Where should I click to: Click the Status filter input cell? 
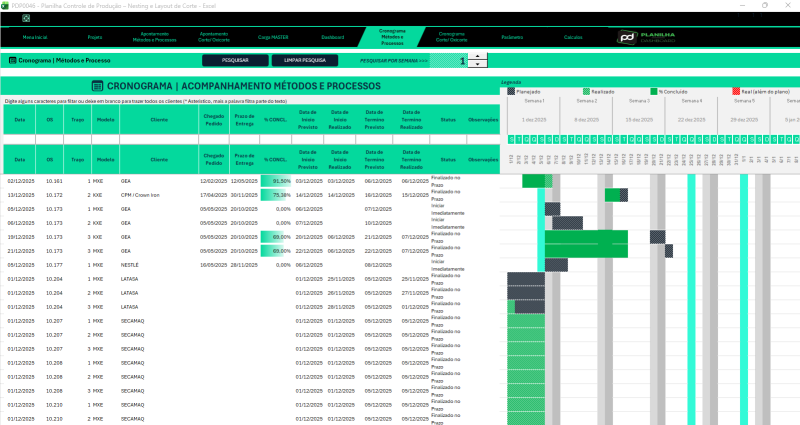coord(447,137)
